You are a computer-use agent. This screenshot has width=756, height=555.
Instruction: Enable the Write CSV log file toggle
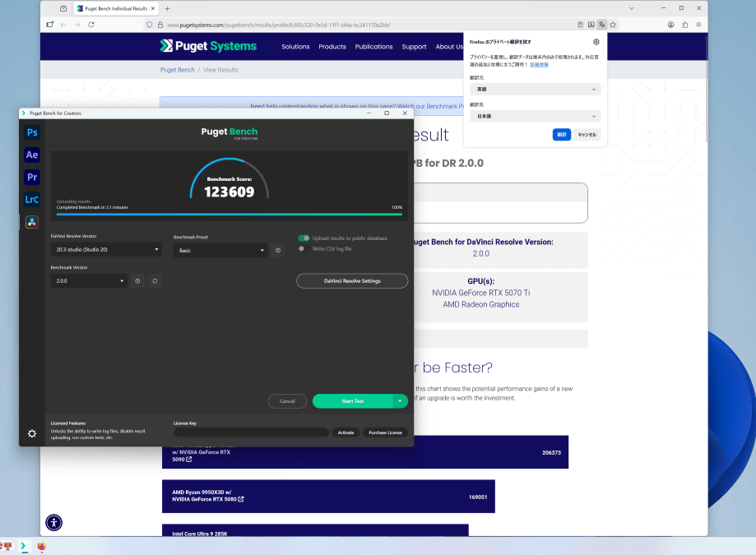303,248
